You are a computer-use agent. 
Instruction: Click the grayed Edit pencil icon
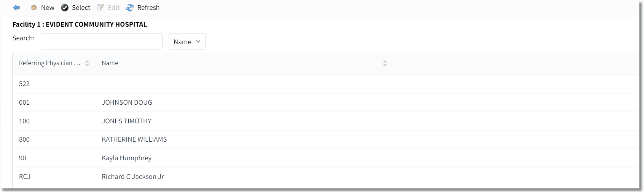100,8
